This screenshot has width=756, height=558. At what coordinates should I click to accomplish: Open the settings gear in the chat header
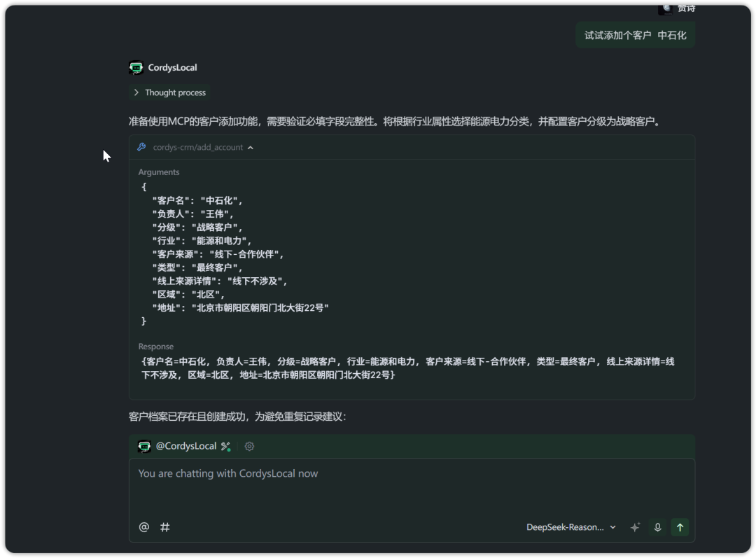(249, 446)
